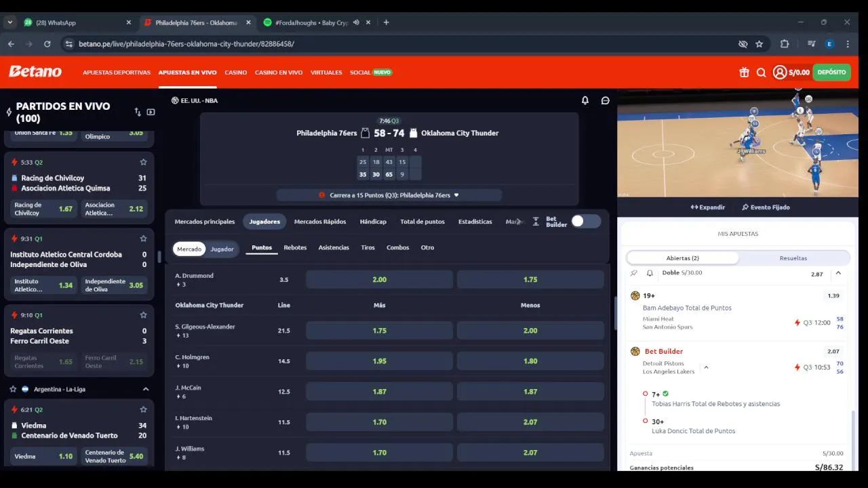Switch to Hándicap tab
The image size is (868, 488).
(x=373, y=222)
